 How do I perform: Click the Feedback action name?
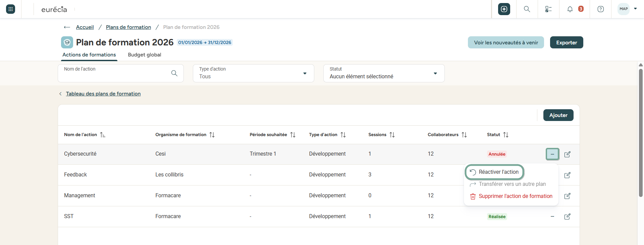pos(75,175)
